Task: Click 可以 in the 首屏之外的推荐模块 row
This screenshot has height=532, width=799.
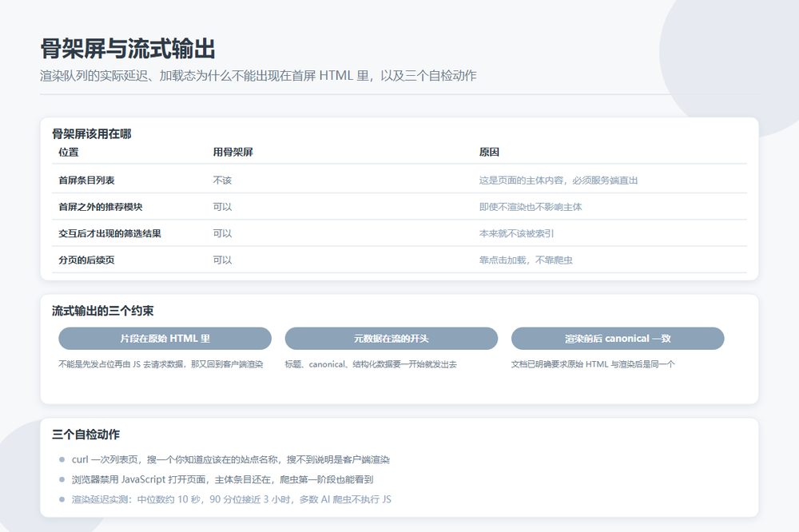Action: click(222, 207)
